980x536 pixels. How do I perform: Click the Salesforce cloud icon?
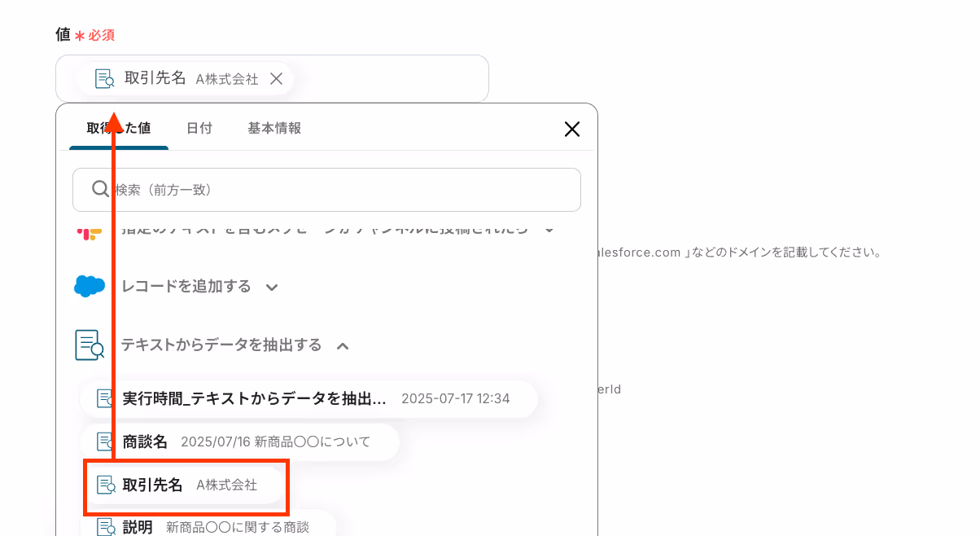click(x=90, y=287)
